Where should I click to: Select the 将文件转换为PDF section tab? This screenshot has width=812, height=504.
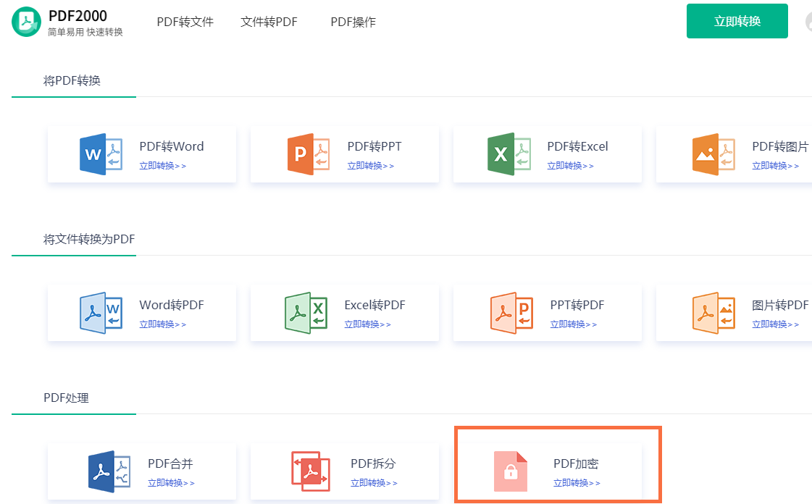tap(89, 239)
